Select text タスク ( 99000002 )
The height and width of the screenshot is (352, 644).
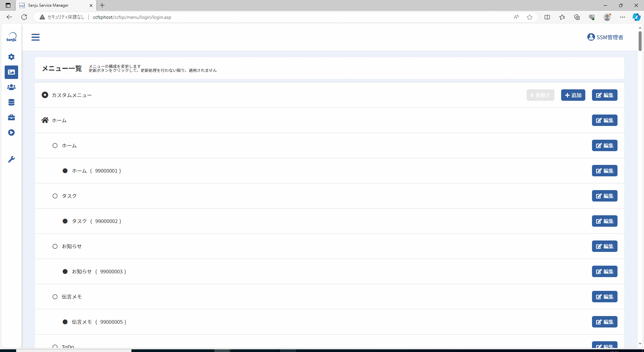(x=97, y=221)
